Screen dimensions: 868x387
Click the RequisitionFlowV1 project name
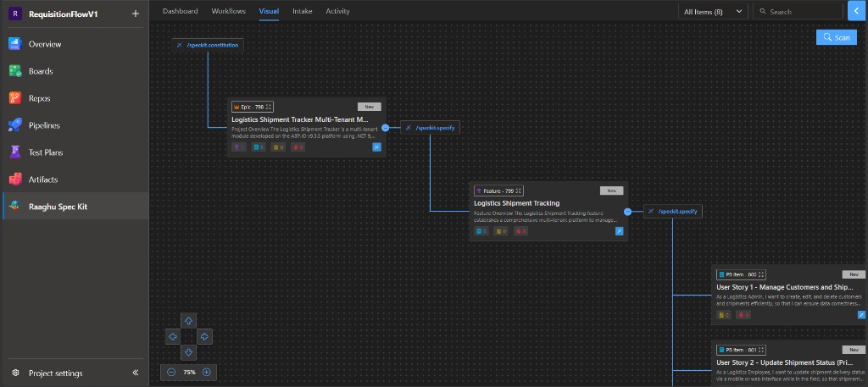click(63, 14)
